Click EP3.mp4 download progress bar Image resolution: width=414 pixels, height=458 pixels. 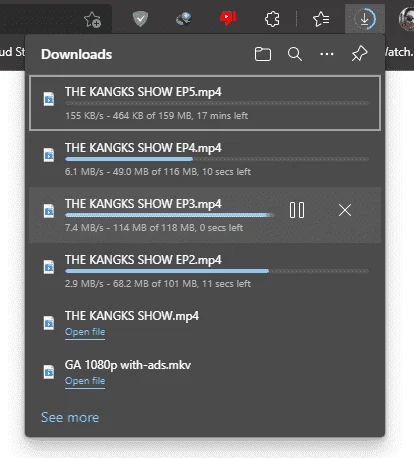click(170, 215)
